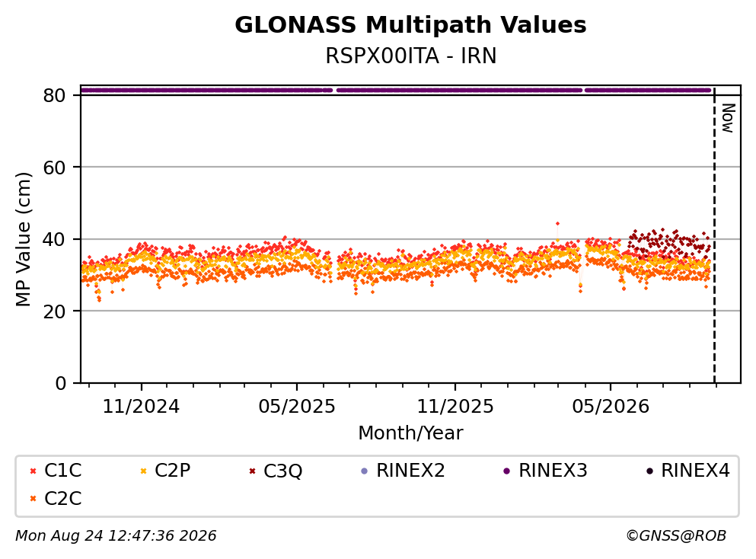Screen dimensions: 756x559
Task: Click the C3Q dark red data cluster
Action: (669, 243)
